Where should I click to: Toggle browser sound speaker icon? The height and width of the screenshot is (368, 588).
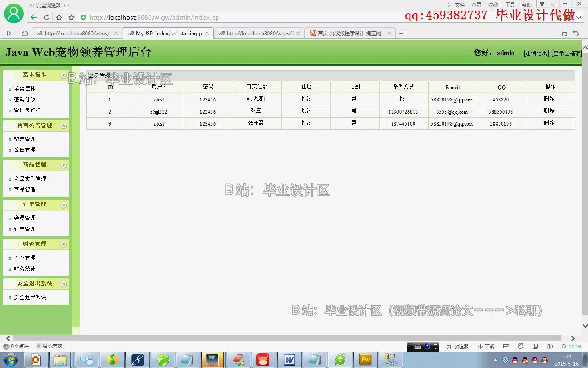point(550,346)
